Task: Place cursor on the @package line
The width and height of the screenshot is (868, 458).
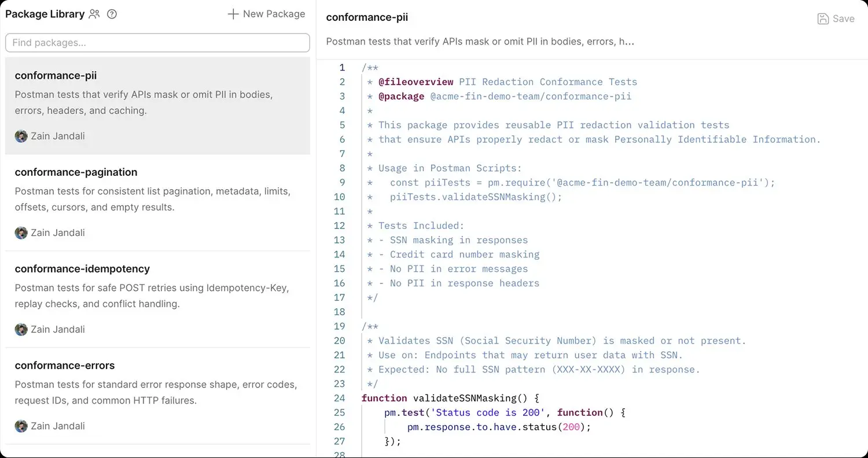Action: tap(499, 97)
